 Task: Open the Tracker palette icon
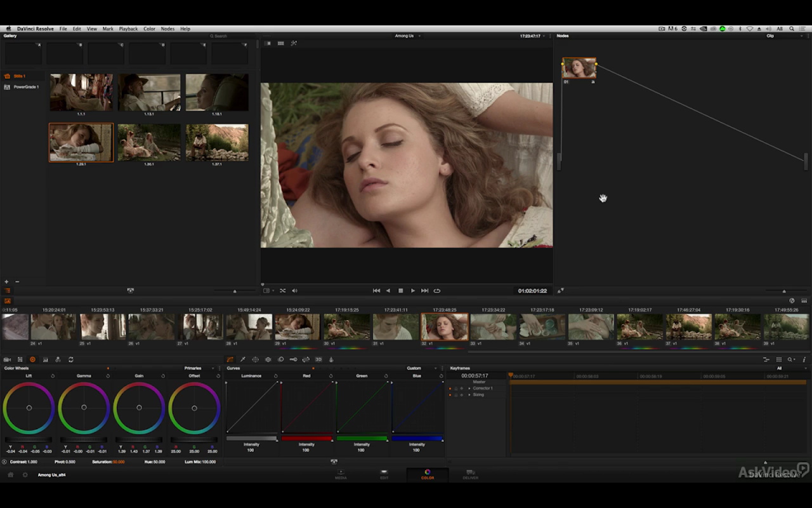(268, 359)
